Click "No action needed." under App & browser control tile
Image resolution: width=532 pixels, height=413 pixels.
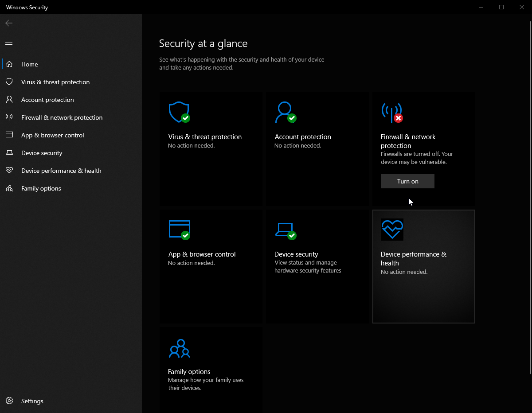pos(192,263)
